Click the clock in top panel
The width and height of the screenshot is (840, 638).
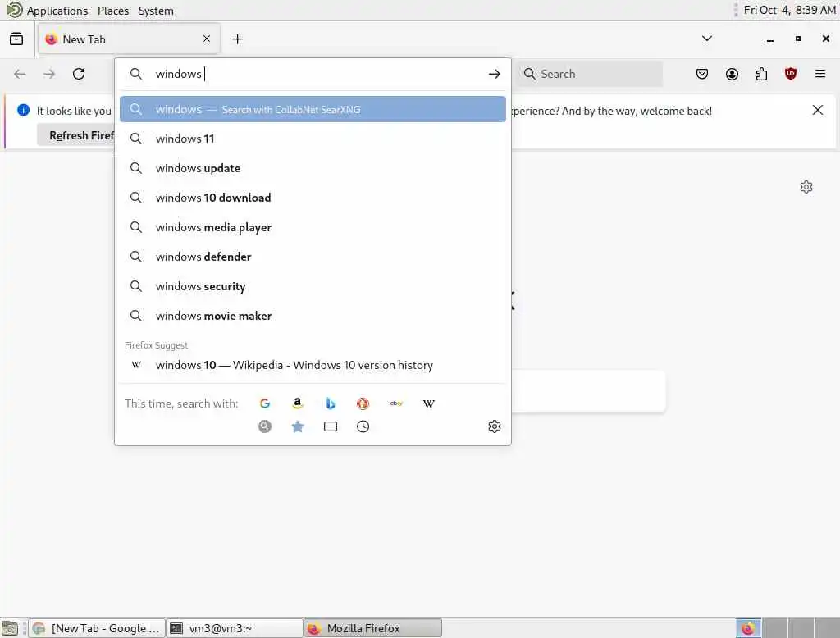[790, 10]
